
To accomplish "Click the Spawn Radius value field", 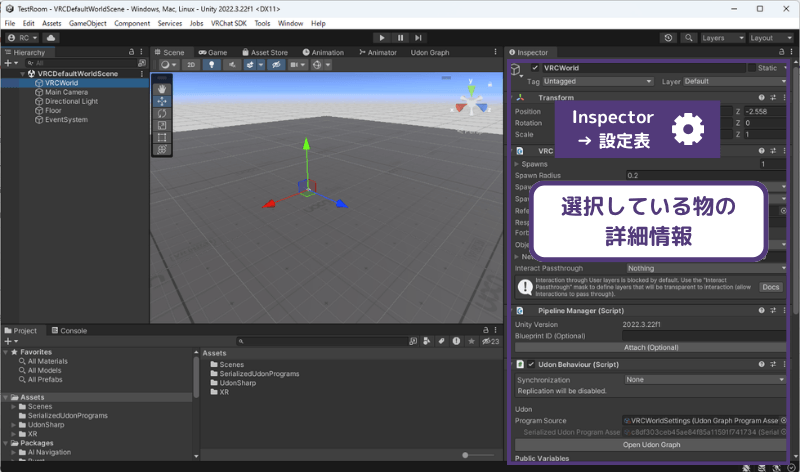I will (x=706, y=176).
